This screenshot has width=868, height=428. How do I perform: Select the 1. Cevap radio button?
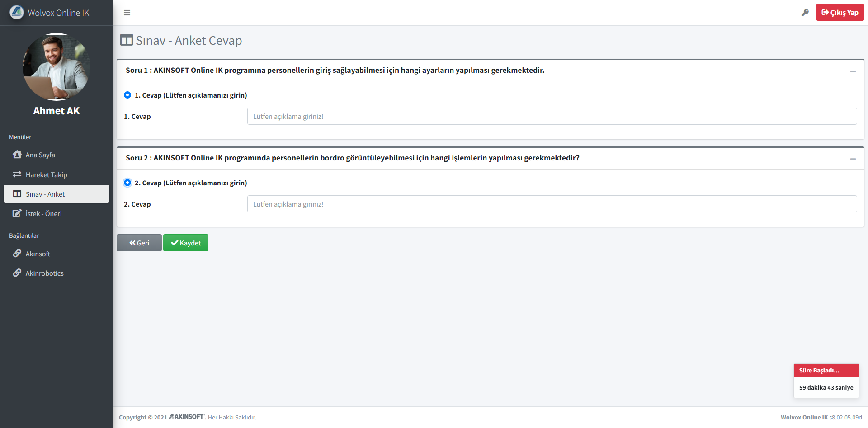[127, 95]
